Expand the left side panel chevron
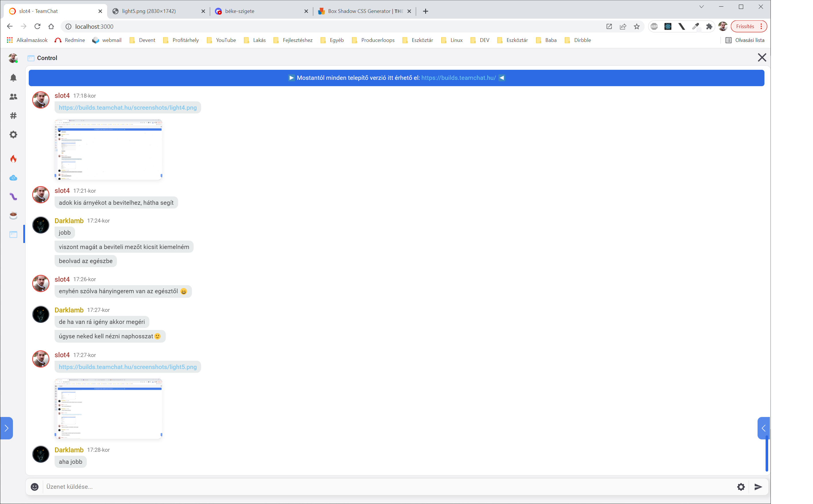 [6, 428]
